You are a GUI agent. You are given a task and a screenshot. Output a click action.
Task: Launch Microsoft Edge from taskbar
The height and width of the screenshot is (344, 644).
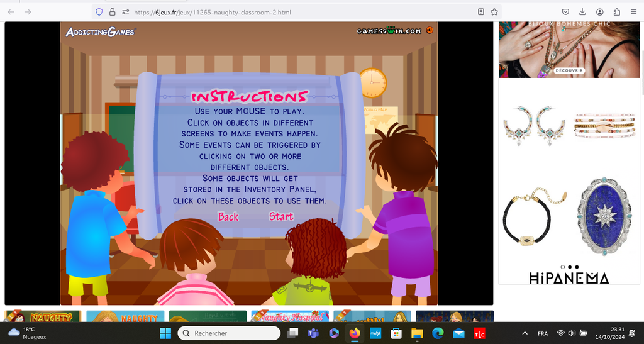tap(438, 333)
